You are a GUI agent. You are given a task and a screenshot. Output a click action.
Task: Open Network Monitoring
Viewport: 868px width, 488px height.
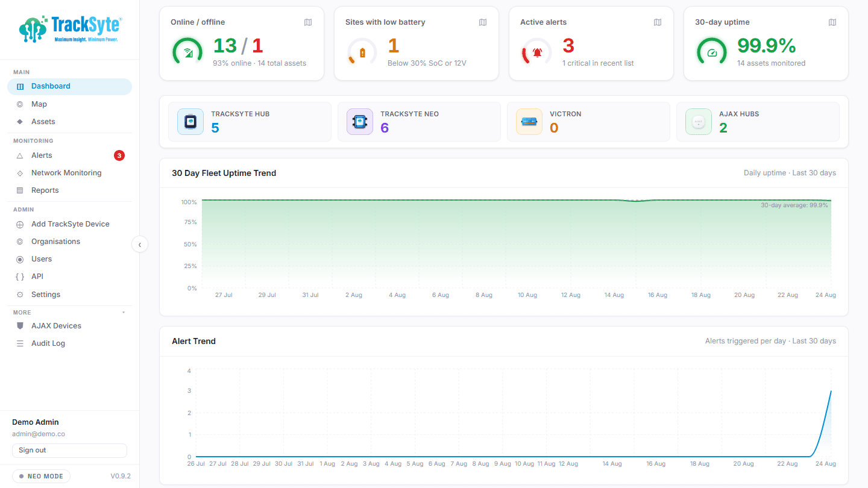pyautogui.click(x=69, y=173)
